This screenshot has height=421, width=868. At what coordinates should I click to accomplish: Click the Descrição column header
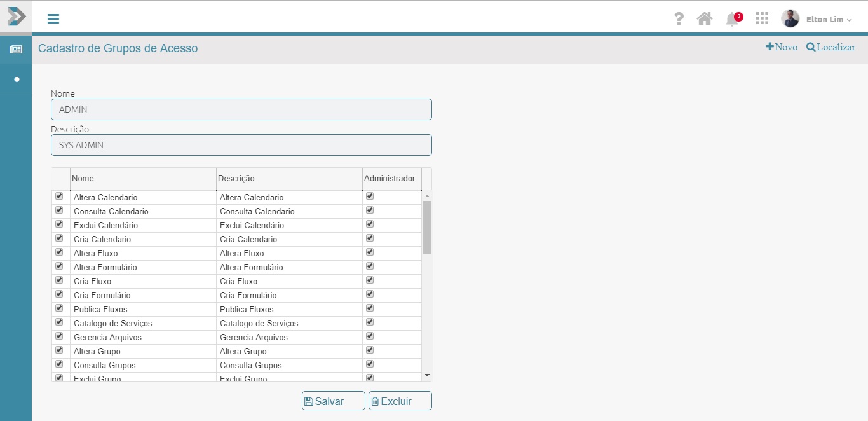tap(289, 179)
